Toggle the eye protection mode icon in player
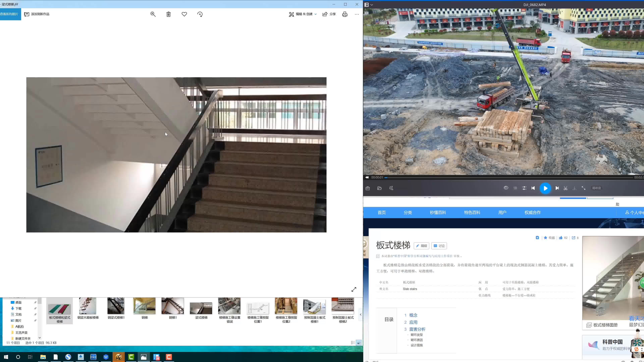 tap(506, 188)
